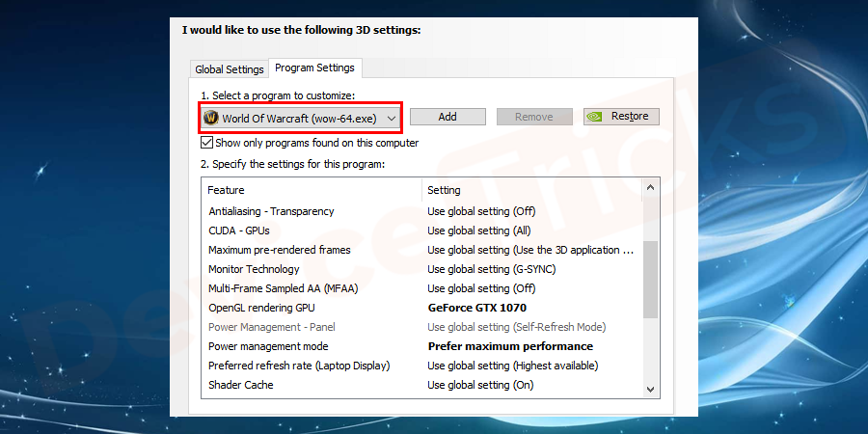The height and width of the screenshot is (434, 868).
Task: Switch to the Global Settings tab
Action: (x=230, y=69)
